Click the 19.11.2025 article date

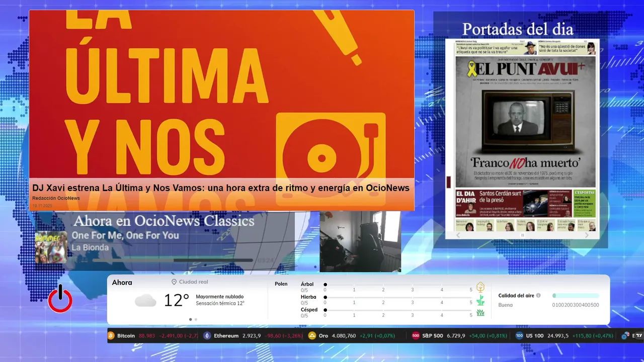coord(42,205)
